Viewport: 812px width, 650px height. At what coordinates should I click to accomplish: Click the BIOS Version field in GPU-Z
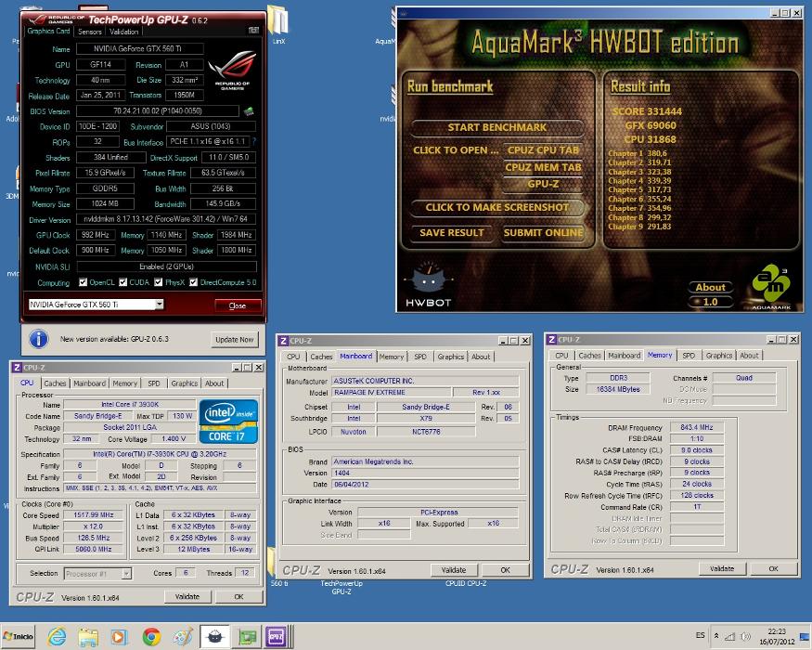pyautogui.click(x=158, y=110)
